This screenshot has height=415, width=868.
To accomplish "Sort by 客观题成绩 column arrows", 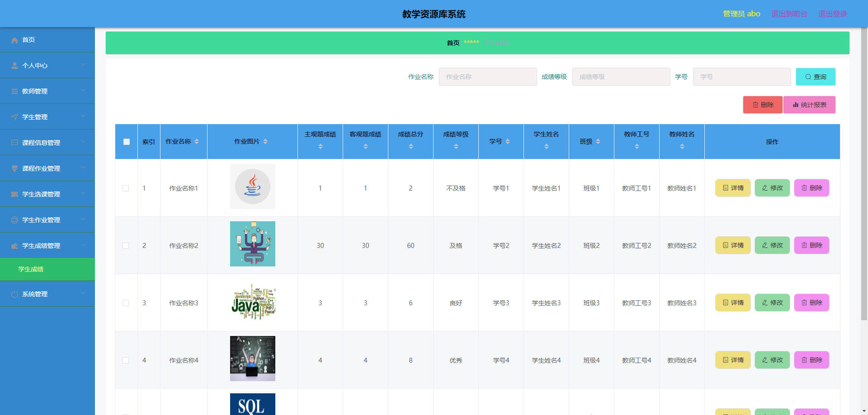I will tap(366, 147).
